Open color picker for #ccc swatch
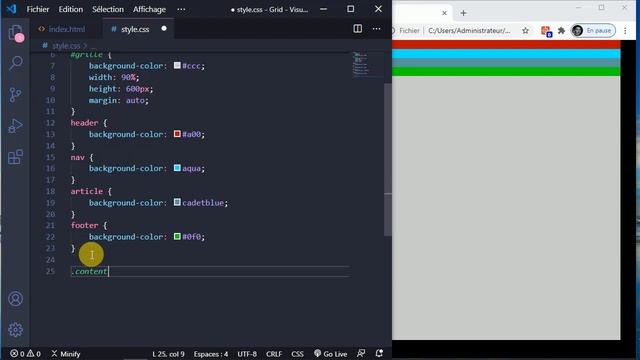The height and width of the screenshot is (360, 640). click(177, 65)
